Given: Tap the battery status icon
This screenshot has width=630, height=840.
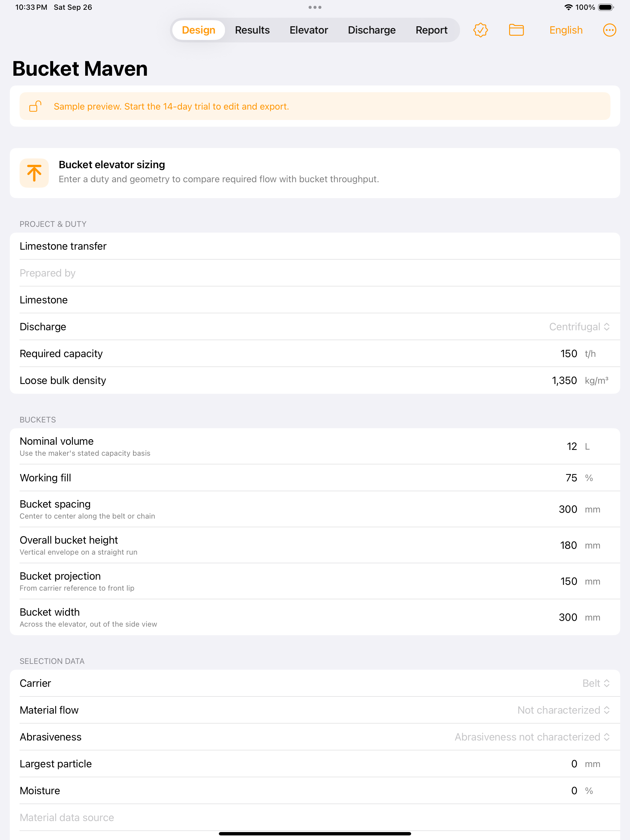Looking at the screenshot, I should (x=606, y=7).
